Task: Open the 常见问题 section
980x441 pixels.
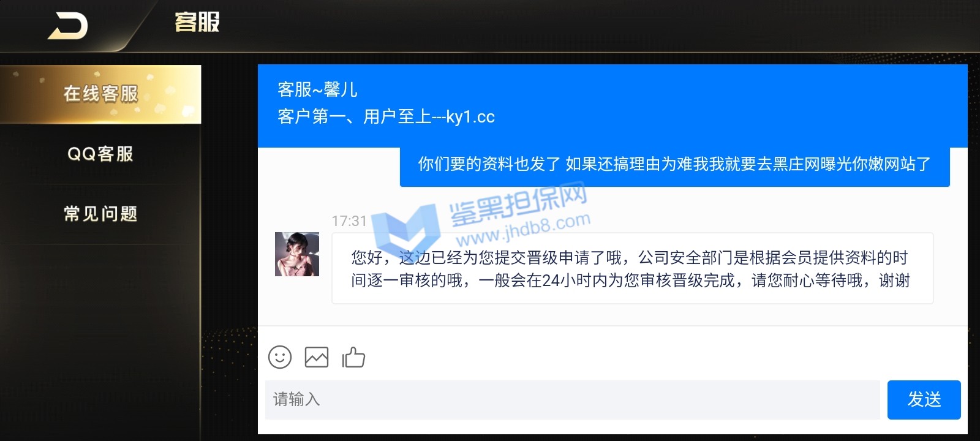Action: coord(100,214)
